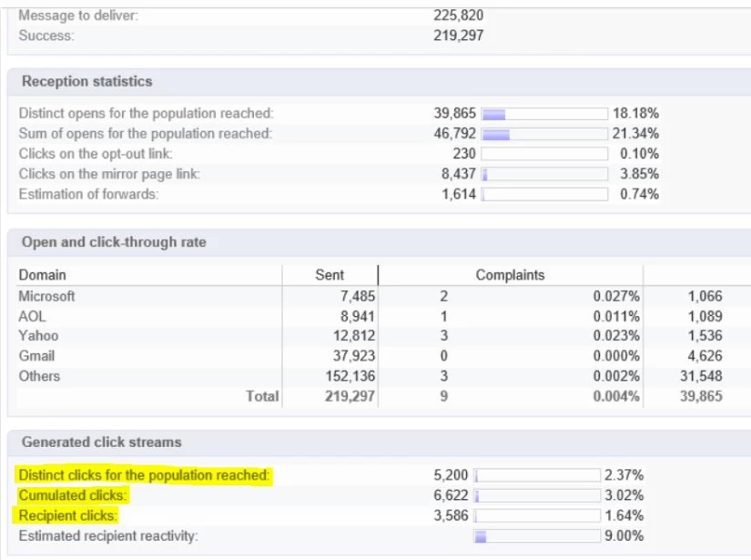Select Gmail sent value 37,923
The image size is (751, 560).
pyautogui.click(x=354, y=355)
